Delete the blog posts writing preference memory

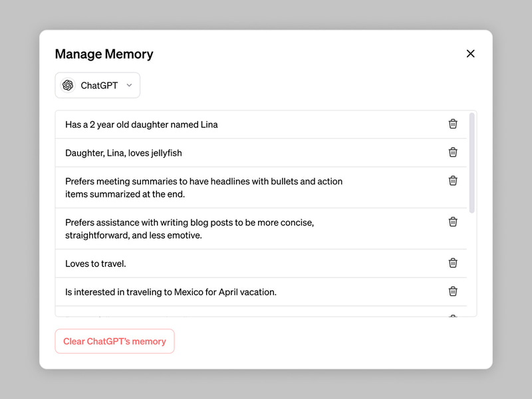tap(453, 222)
